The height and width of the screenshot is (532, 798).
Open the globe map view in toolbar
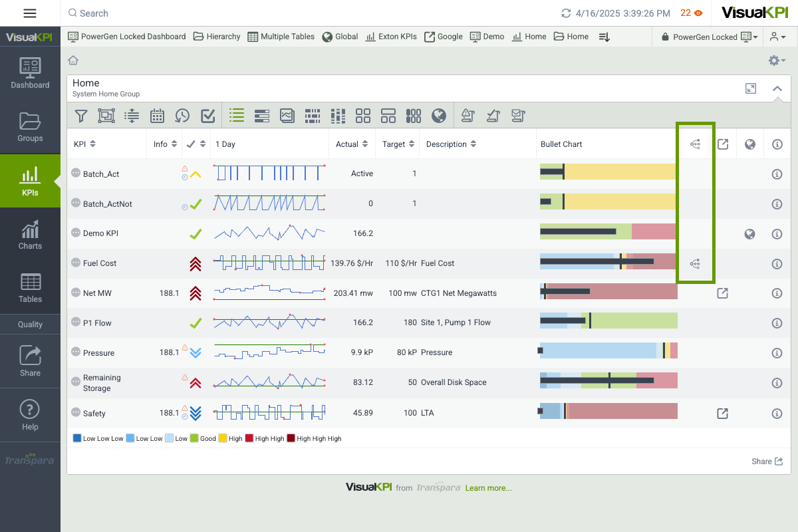tap(438, 116)
